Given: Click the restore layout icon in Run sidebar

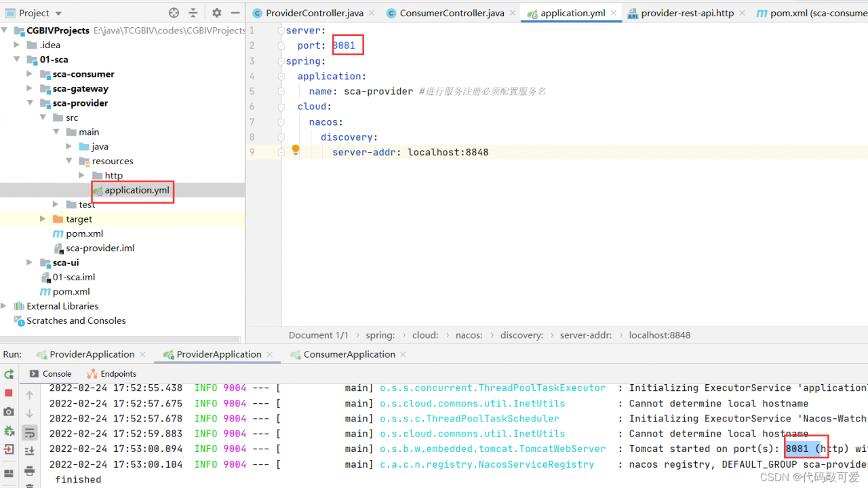Looking at the screenshot, I should [x=9, y=473].
